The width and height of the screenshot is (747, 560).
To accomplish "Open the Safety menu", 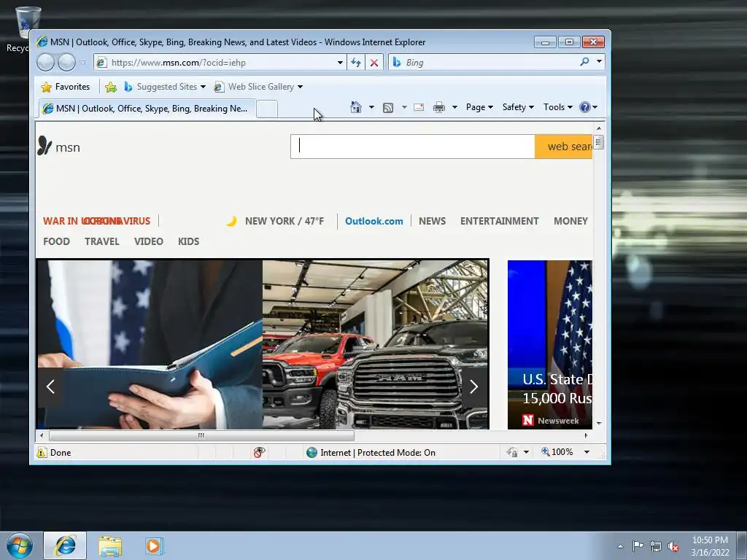I will pos(518,107).
